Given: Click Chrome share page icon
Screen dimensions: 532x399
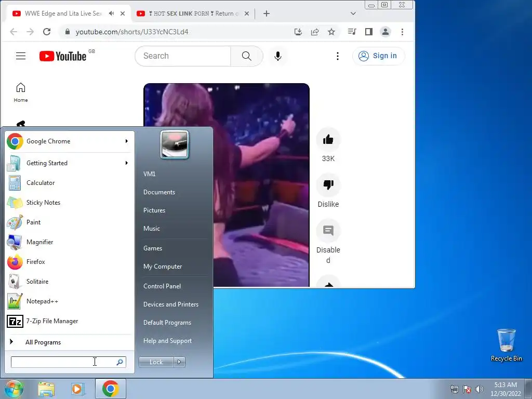Looking at the screenshot, I should (x=315, y=32).
